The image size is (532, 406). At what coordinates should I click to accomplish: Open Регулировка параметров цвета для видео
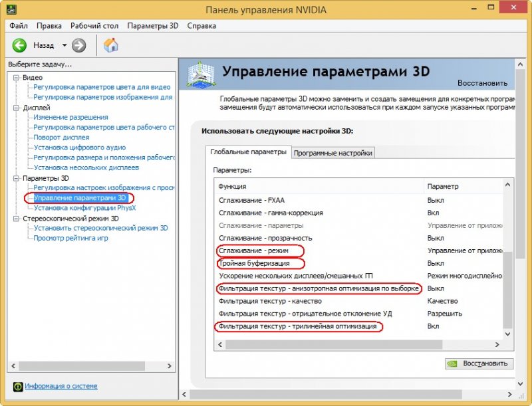[102, 87]
